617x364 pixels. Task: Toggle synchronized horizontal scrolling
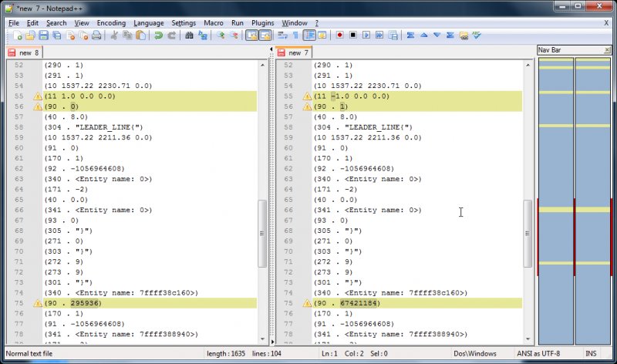[x=265, y=35]
